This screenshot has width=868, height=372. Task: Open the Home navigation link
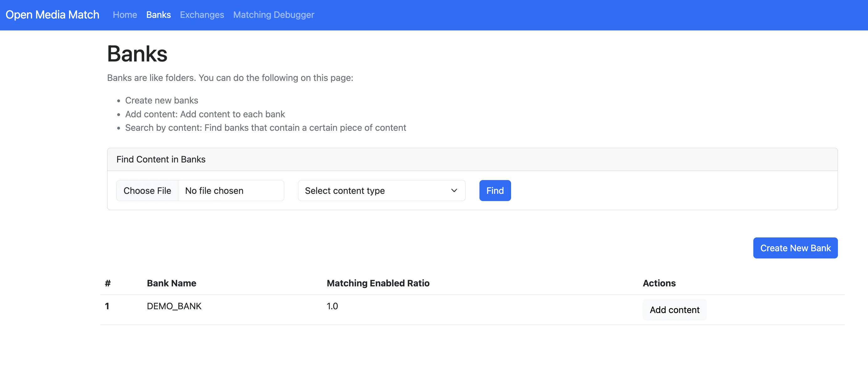coord(125,15)
